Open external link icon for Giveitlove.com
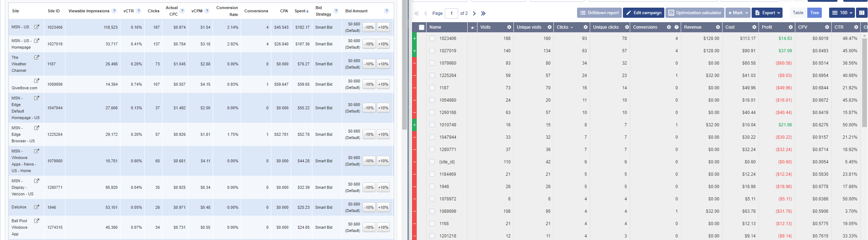 pyautogui.click(x=37, y=81)
